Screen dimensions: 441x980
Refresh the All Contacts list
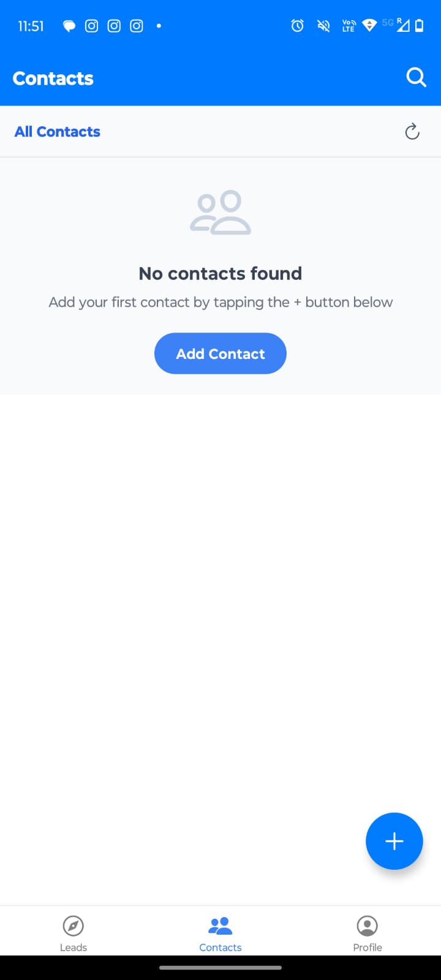pos(412,132)
